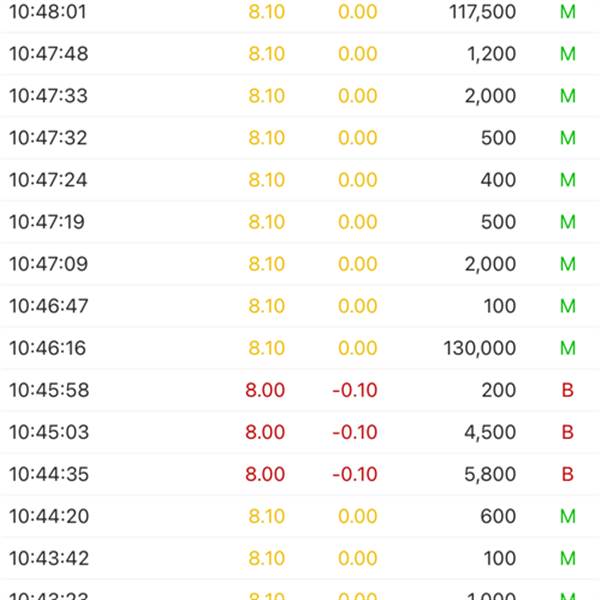The height and width of the screenshot is (600, 600).
Task: Tap the green M marker at 10:43:42
Action: coord(568,558)
